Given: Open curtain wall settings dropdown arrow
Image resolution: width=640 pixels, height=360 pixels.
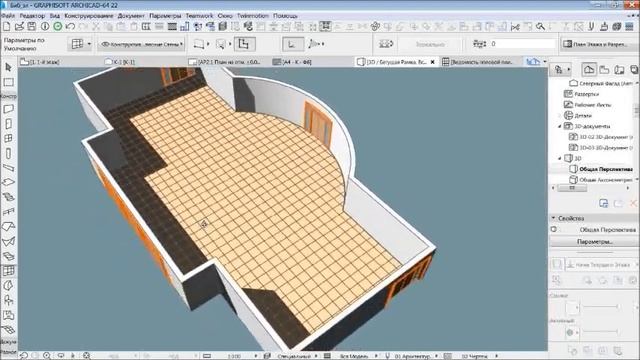Looking at the screenshot, I should click(x=89, y=44).
